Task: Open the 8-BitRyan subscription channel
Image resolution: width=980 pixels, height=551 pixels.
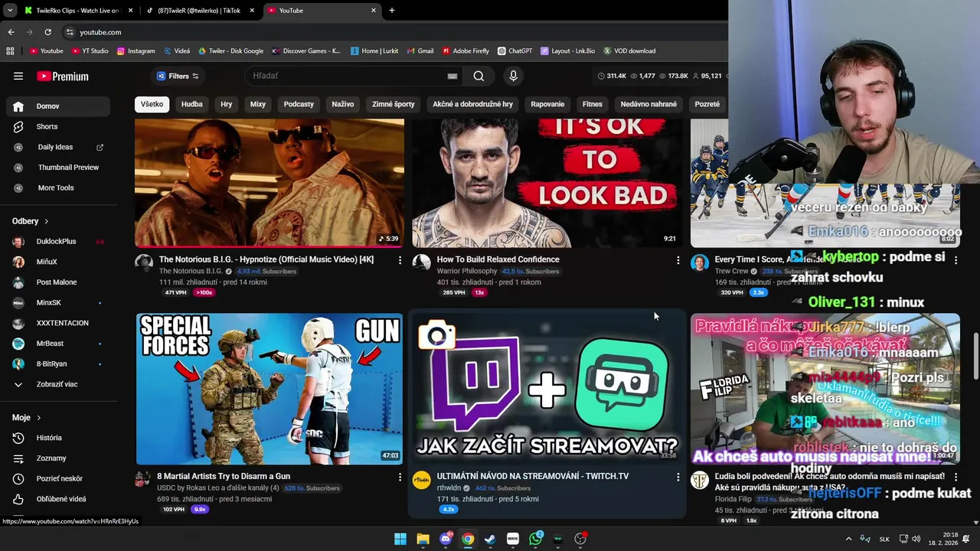Action: point(58,364)
